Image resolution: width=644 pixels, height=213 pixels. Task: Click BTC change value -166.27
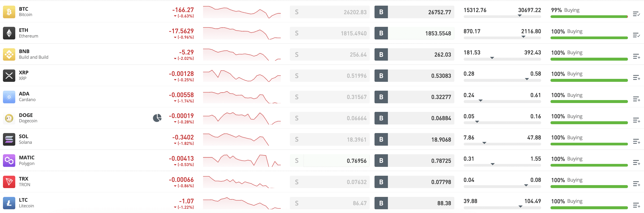point(183,10)
